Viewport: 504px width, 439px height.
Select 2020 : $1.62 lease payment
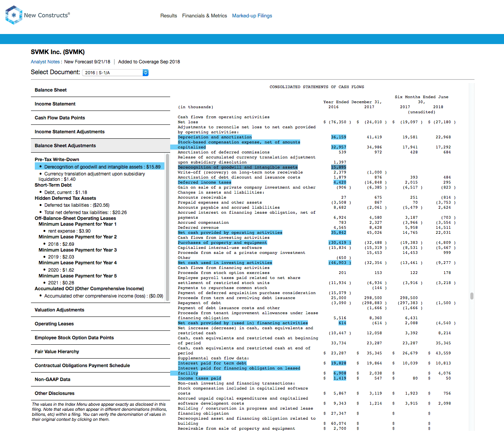[61, 270]
